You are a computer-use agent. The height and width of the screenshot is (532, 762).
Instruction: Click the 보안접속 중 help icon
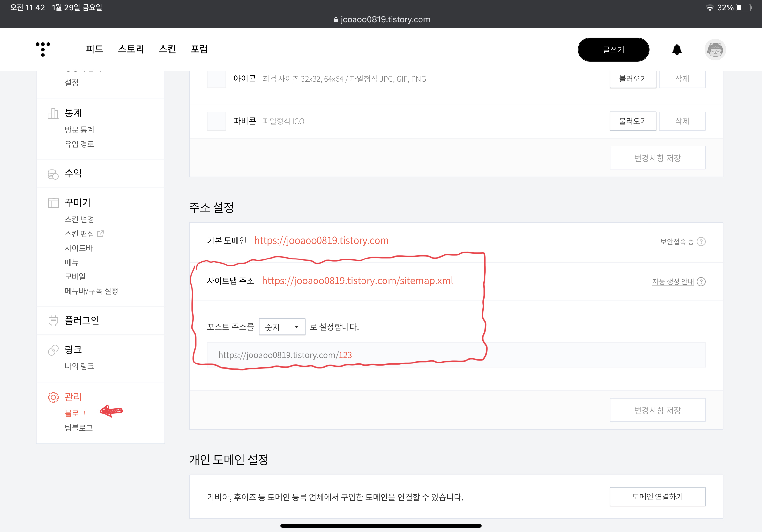[701, 241]
